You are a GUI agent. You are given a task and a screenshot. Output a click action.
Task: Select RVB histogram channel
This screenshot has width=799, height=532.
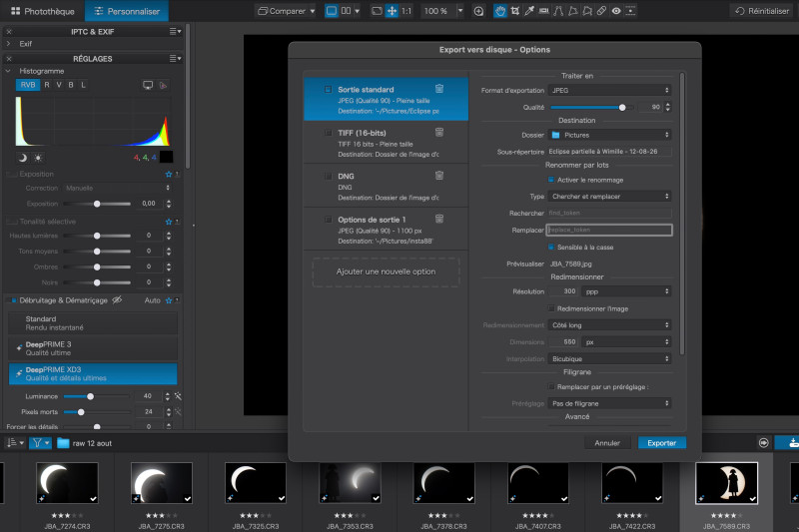click(28, 85)
